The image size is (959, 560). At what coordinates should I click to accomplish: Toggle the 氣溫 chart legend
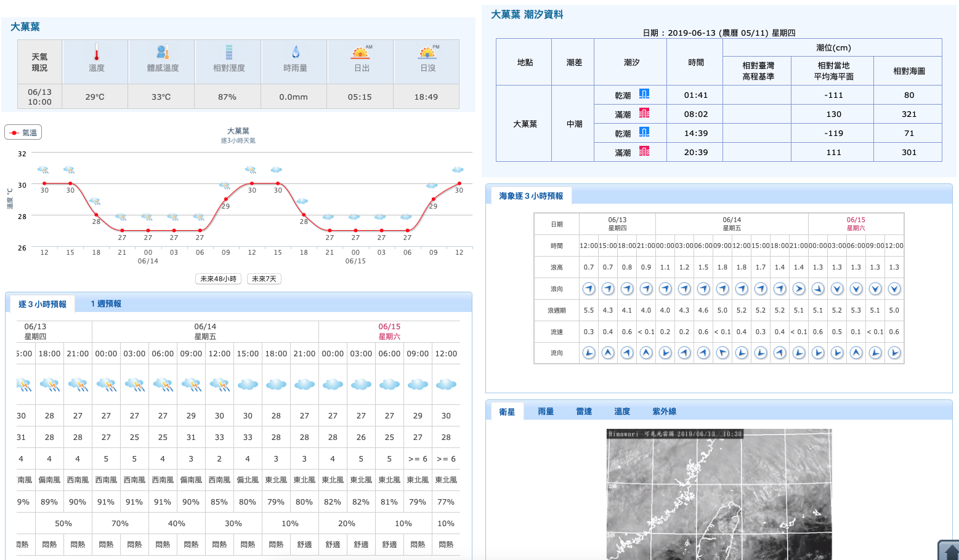coord(23,132)
